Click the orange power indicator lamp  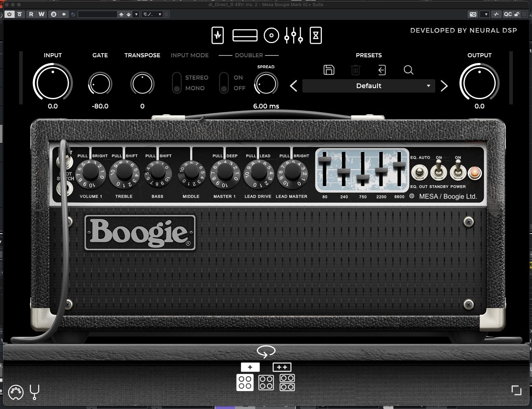(x=474, y=173)
